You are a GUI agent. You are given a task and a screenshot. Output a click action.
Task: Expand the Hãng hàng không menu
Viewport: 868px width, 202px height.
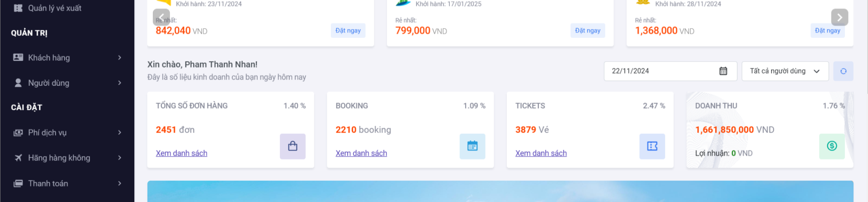[x=67, y=158]
